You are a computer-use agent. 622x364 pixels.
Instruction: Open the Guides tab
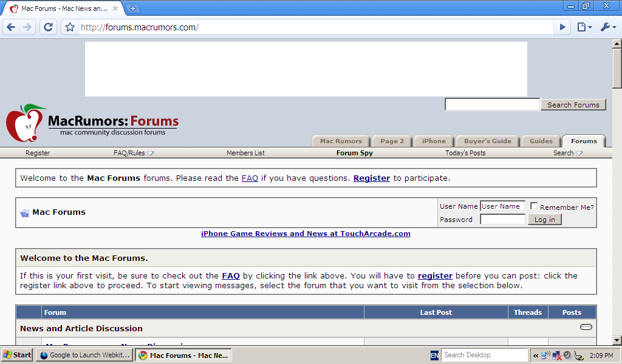(x=541, y=141)
